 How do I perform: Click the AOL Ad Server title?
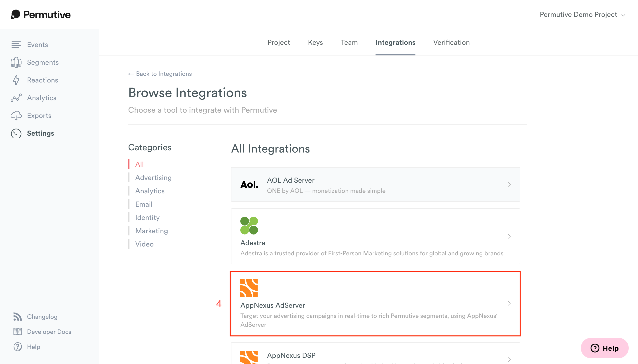[290, 180]
